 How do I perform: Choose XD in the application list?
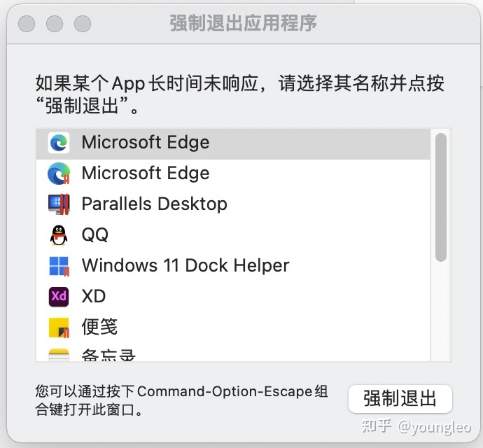(233, 296)
